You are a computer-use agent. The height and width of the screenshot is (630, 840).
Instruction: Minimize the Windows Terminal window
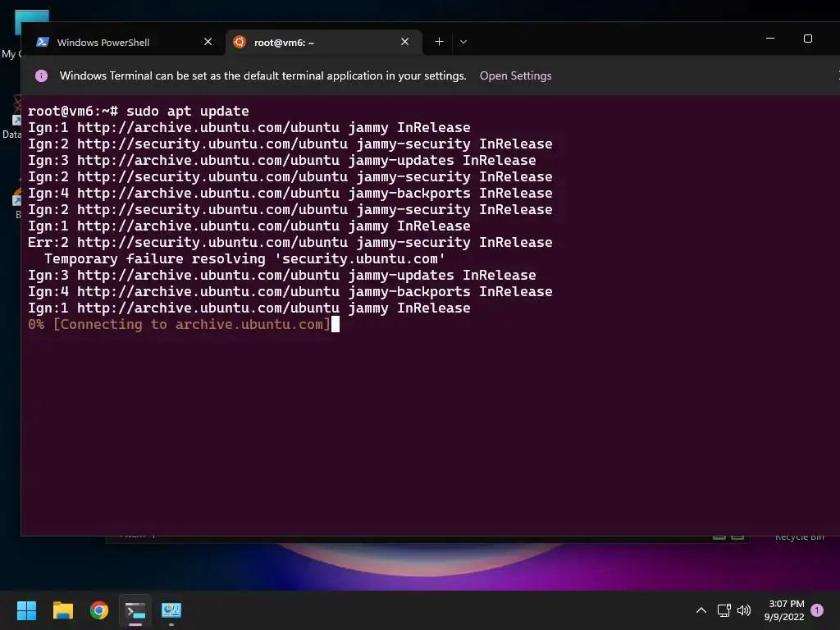[770, 39]
